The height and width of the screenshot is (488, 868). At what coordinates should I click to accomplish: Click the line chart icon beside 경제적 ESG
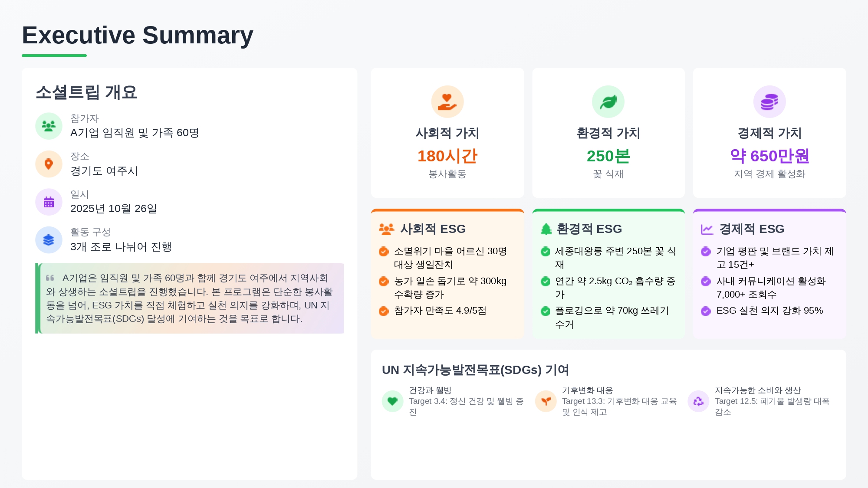707,229
